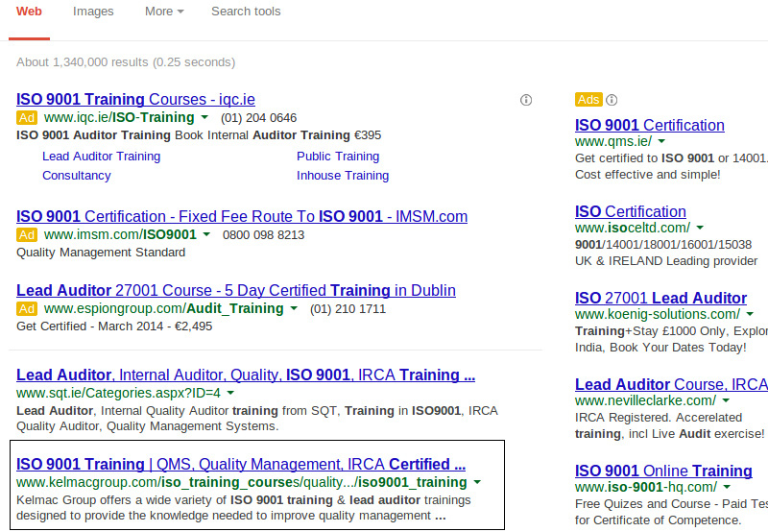
Task: Click the kelmacgroup.com iso_training_courses URL text
Action: pyautogui.click(x=242, y=482)
